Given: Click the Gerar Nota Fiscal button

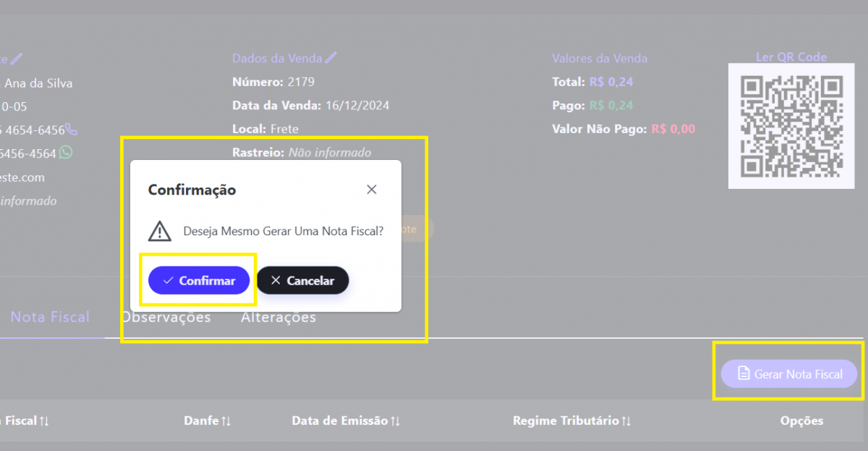Looking at the screenshot, I should (789, 374).
